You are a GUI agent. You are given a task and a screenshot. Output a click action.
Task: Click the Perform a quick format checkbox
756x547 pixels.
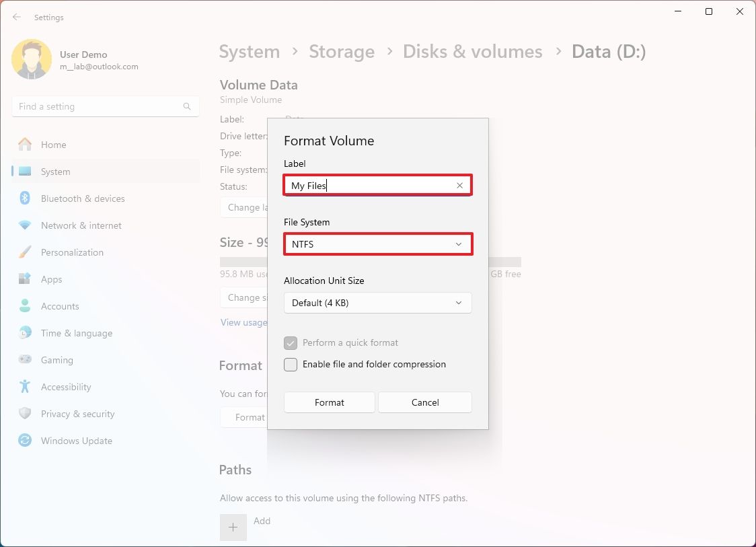pos(291,342)
